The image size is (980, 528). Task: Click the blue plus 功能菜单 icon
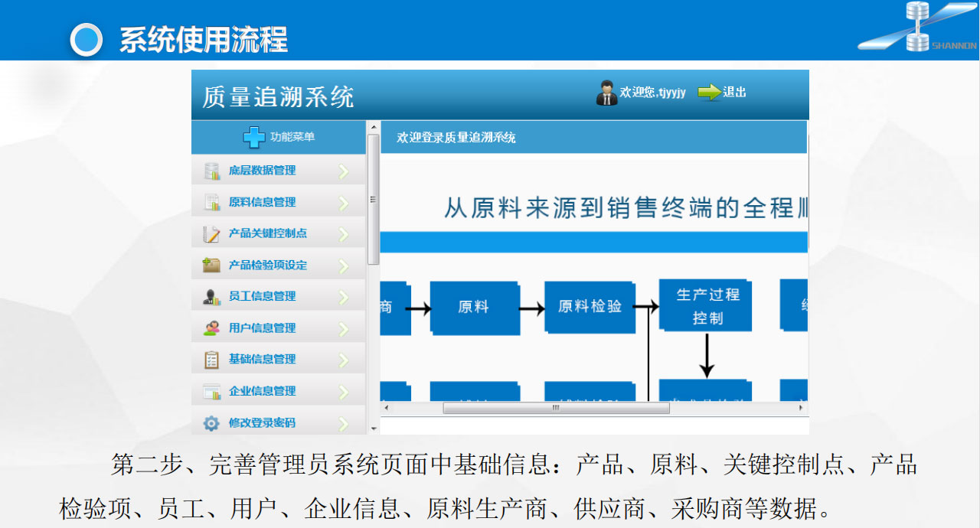(x=254, y=138)
